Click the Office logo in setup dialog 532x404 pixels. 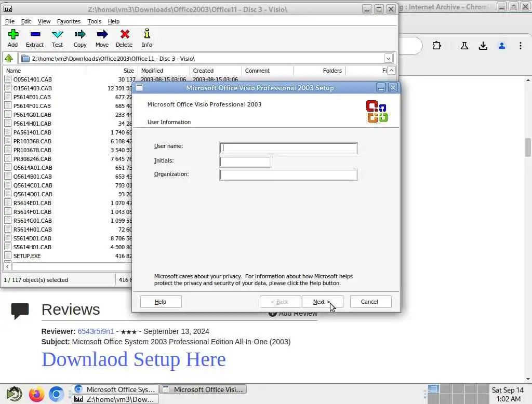point(377,111)
